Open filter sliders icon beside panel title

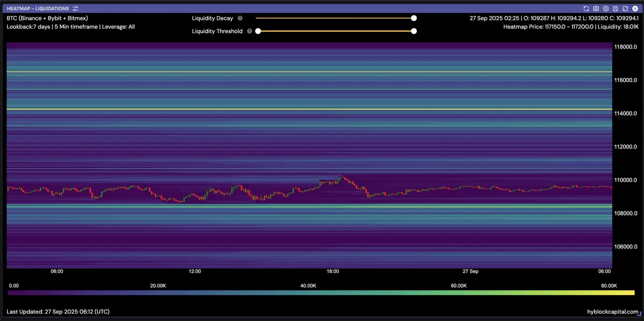tap(76, 9)
